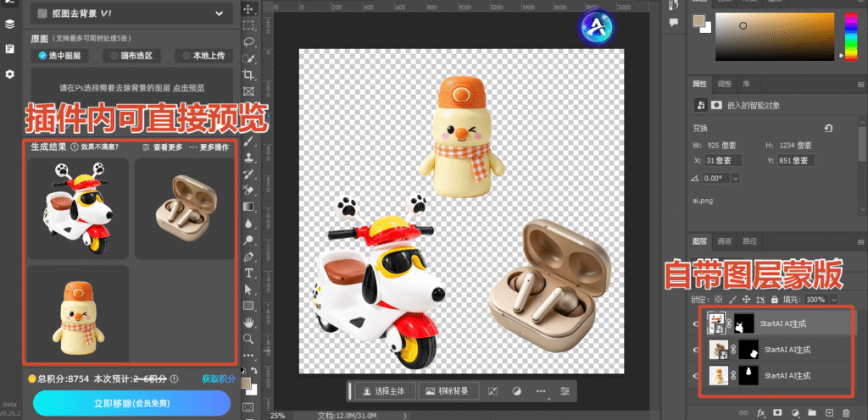Open the 更多操作 menu

click(x=209, y=147)
